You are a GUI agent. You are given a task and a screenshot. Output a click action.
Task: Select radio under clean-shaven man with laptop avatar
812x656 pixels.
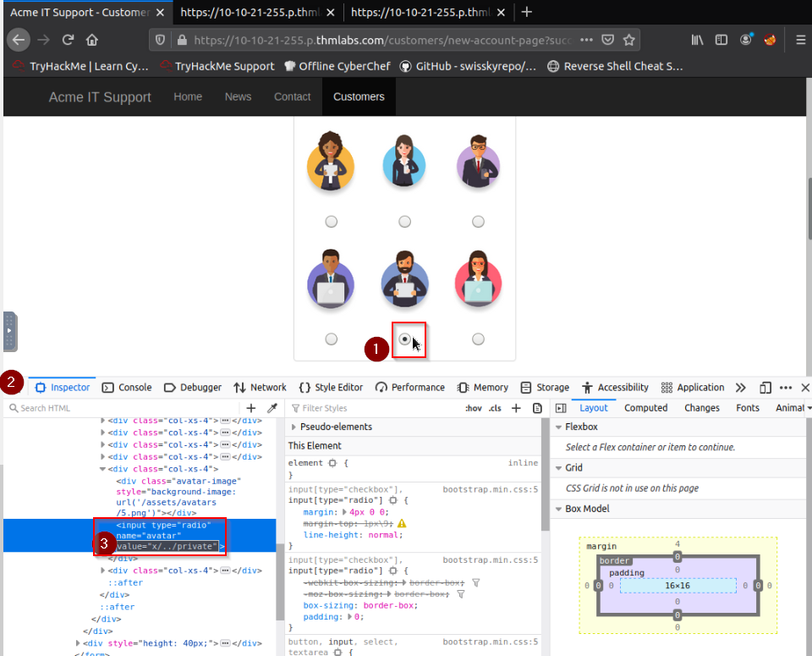[x=332, y=339]
